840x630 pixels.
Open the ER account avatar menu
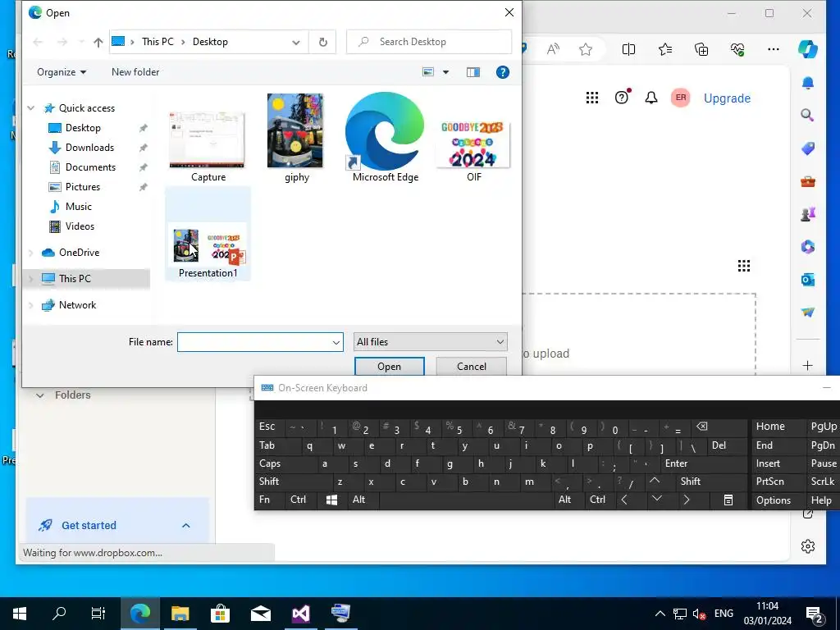[680, 98]
